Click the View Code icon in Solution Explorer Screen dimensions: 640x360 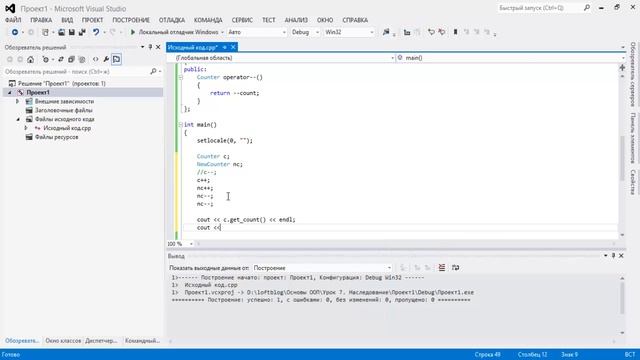pos(96,60)
